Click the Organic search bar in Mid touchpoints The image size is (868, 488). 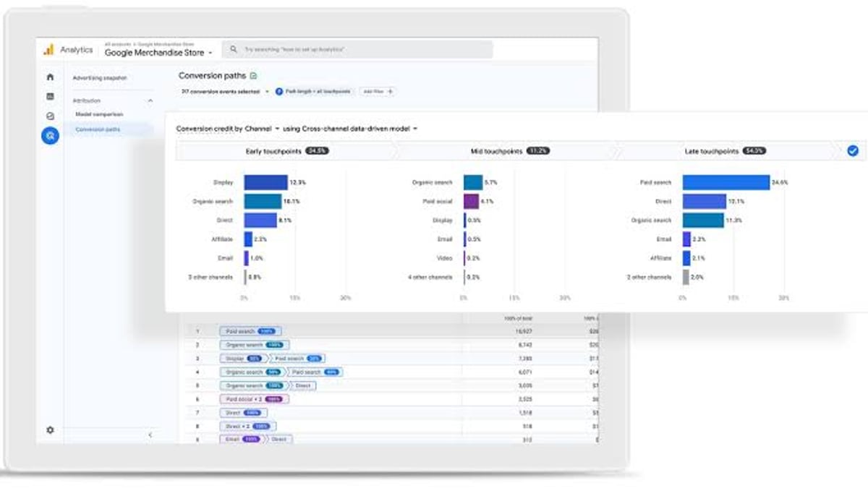point(473,183)
